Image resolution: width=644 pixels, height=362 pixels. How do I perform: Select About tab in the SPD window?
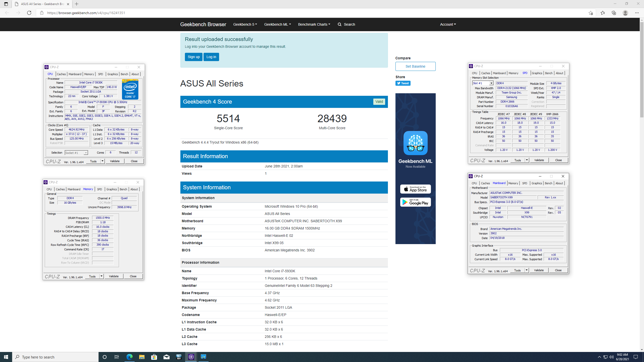coord(559,73)
